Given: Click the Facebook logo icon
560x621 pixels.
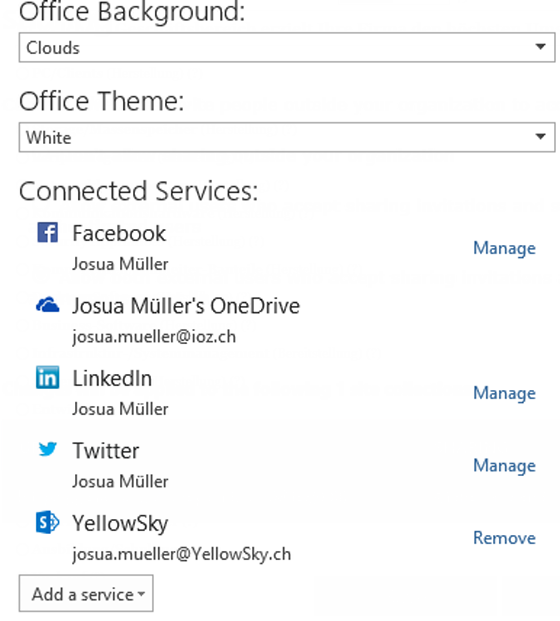Looking at the screenshot, I should (x=48, y=232).
